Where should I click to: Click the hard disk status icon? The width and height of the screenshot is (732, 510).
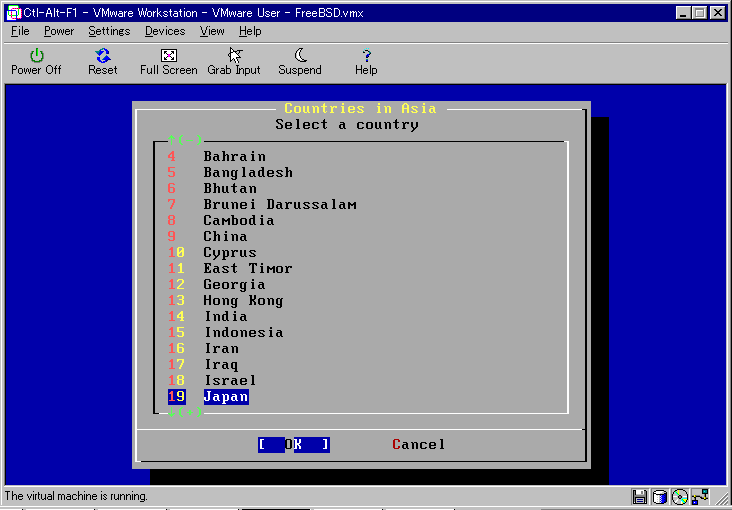click(x=659, y=496)
